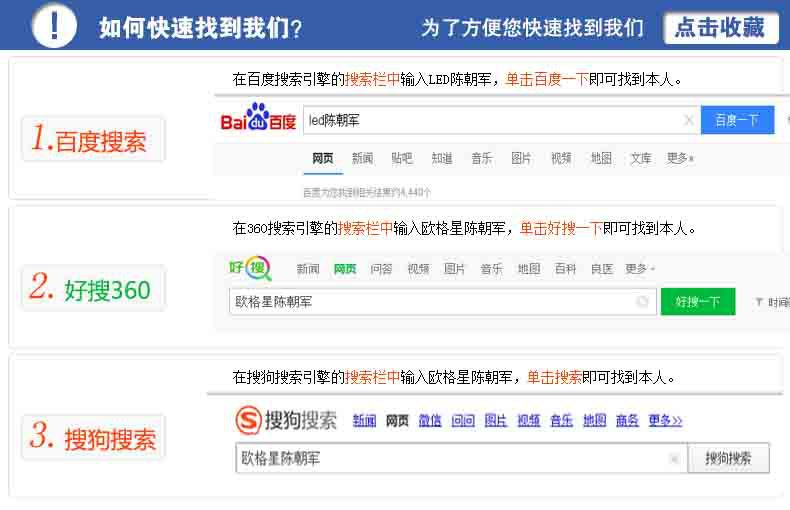The width and height of the screenshot is (790, 510).
Task: Open the Baidu 知道 tab
Action: (x=442, y=159)
